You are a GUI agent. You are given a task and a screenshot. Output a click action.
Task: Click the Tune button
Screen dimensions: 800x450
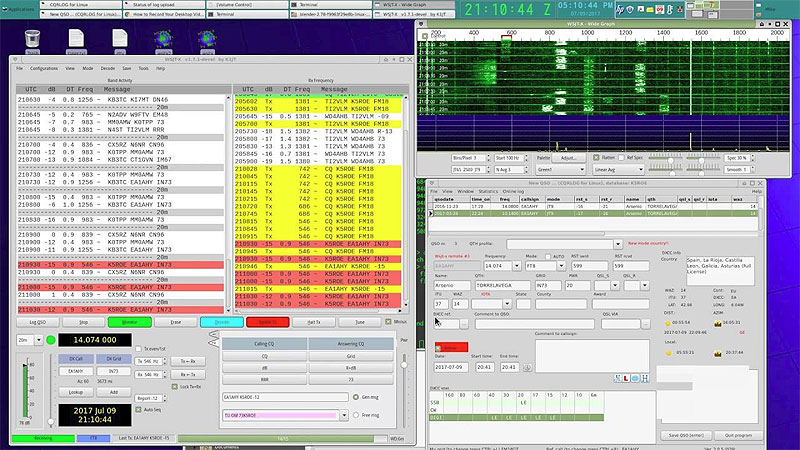[x=360, y=322]
